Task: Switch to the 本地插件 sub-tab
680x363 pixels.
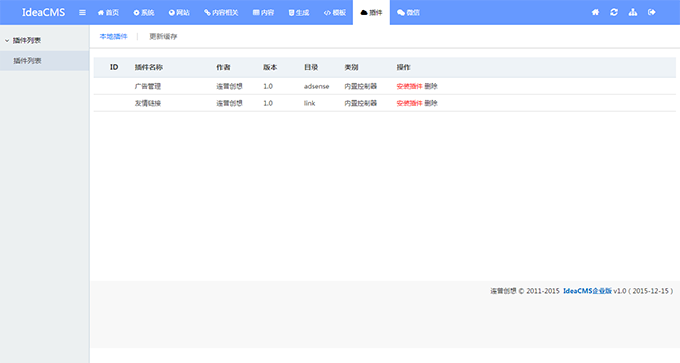Action: tap(114, 36)
